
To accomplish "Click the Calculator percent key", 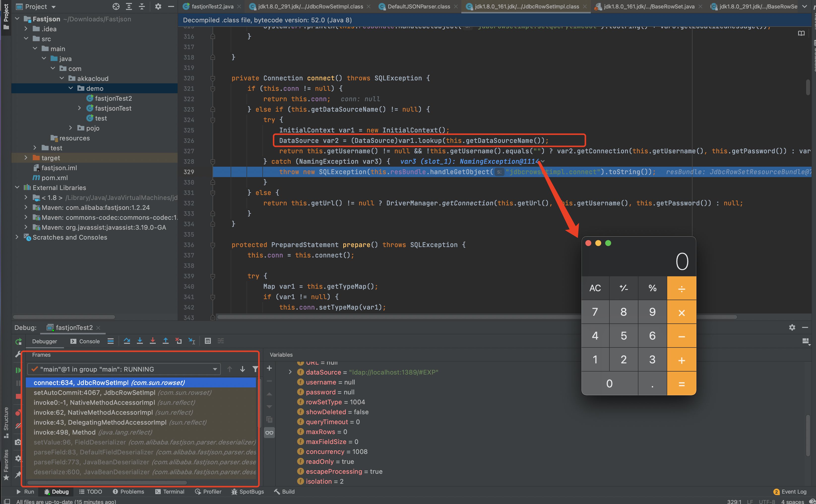I will tap(652, 288).
